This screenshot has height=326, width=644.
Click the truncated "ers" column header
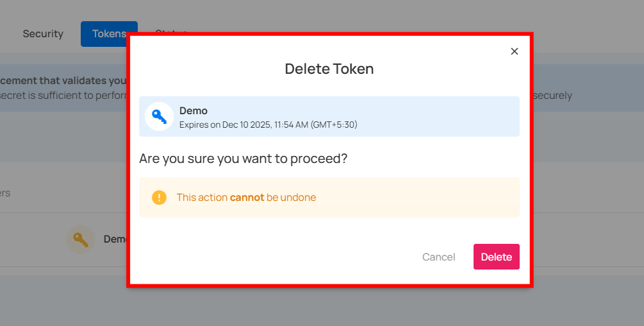pos(5,193)
